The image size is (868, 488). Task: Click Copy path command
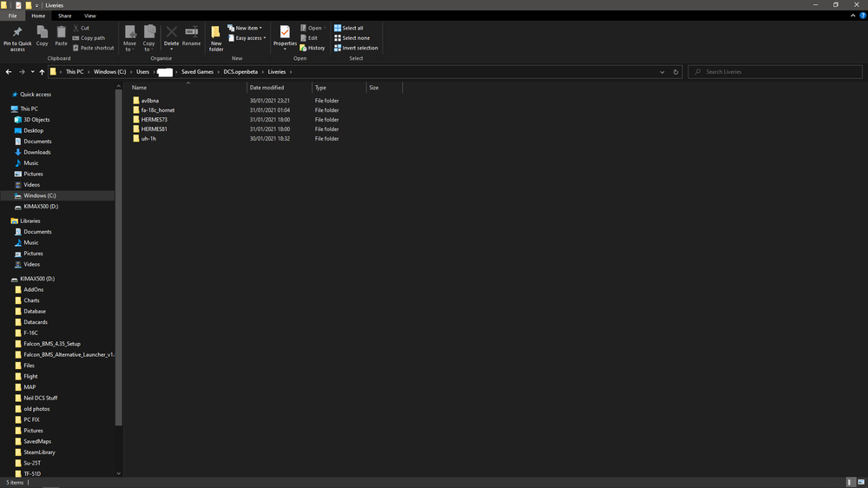(x=89, y=37)
